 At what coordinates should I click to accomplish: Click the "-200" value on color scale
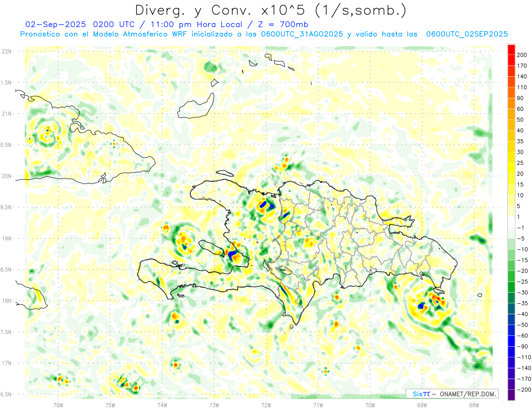tap(523, 390)
